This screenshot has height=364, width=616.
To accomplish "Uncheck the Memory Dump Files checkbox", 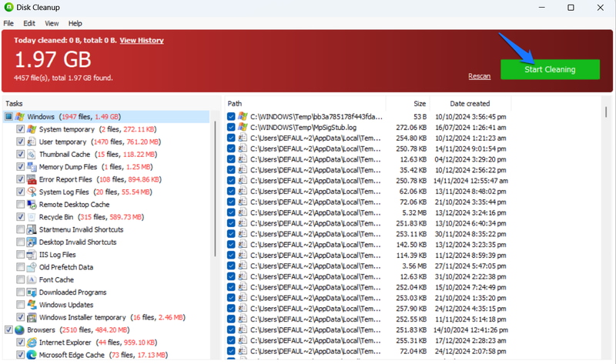I will [21, 167].
